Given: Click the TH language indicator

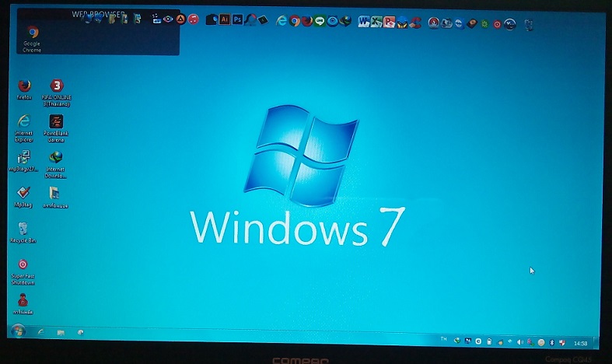Looking at the screenshot, I should click(444, 339).
